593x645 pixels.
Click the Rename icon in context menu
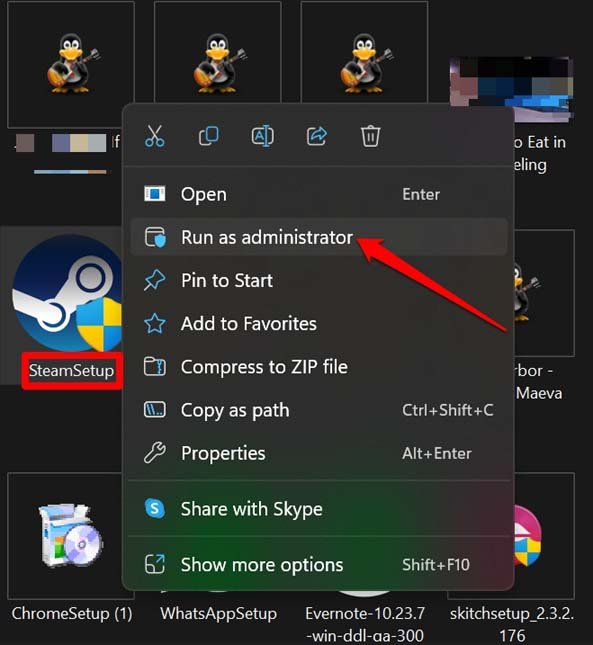click(262, 136)
